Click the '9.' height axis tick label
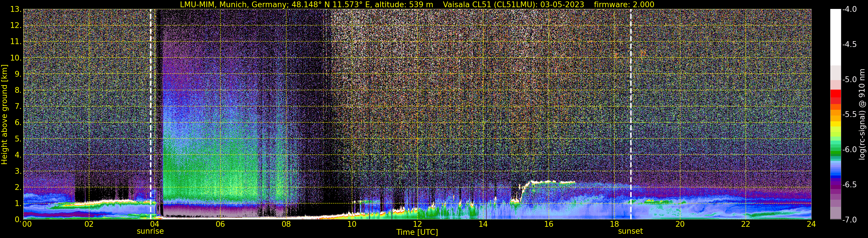 tap(18, 74)
